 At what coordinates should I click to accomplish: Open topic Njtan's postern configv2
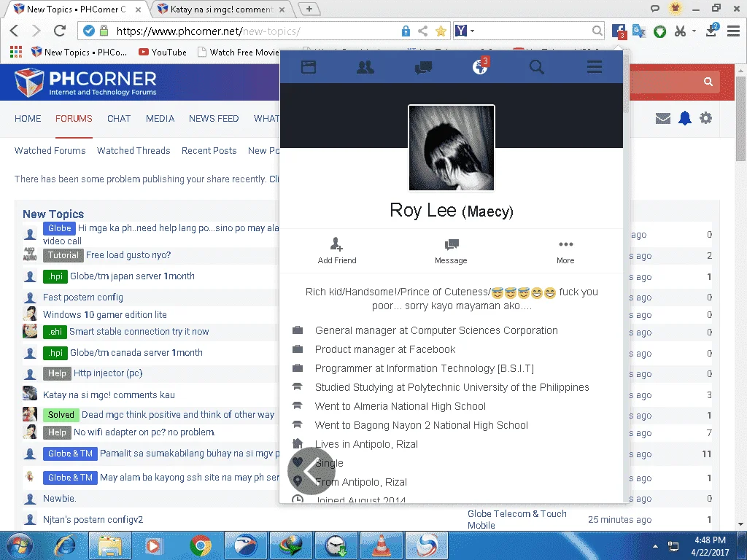click(x=93, y=519)
